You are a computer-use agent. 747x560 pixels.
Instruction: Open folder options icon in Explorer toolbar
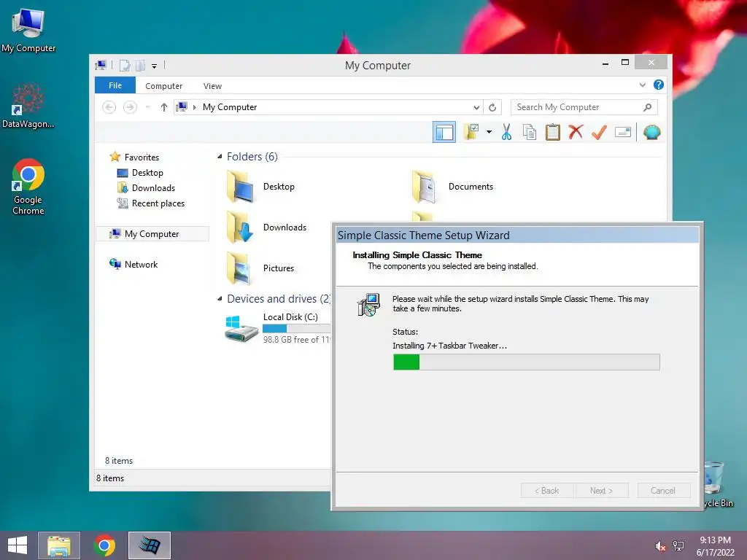tap(472, 132)
